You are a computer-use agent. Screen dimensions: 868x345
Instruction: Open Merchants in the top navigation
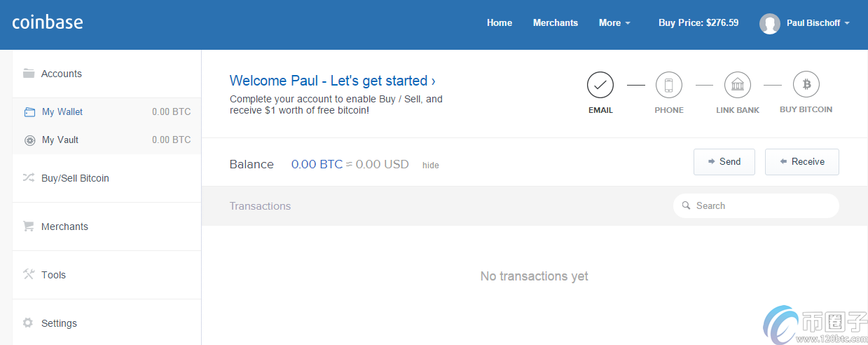click(x=555, y=23)
